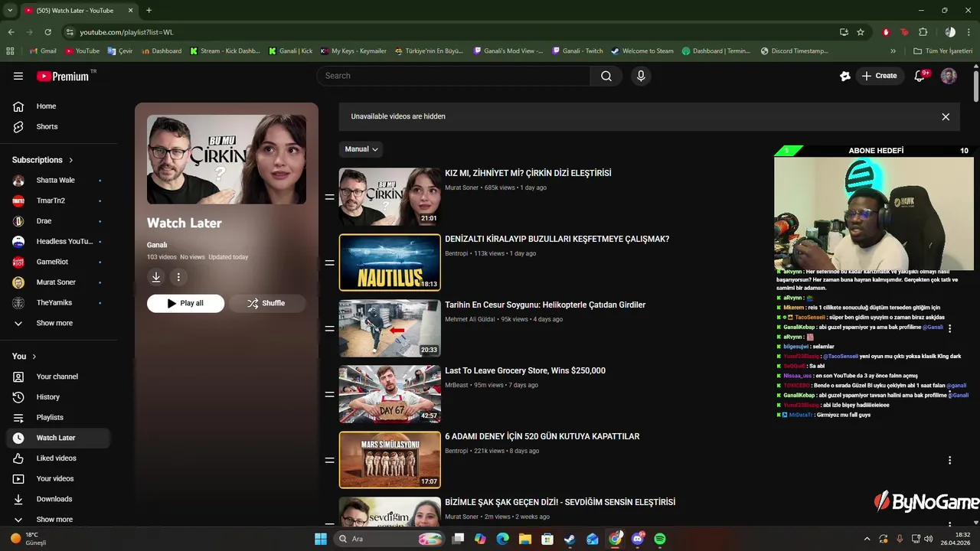Image resolution: width=980 pixels, height=551 pixels.
Task: Open Spotify from the taskbar
Action: [x=660, y=539]
